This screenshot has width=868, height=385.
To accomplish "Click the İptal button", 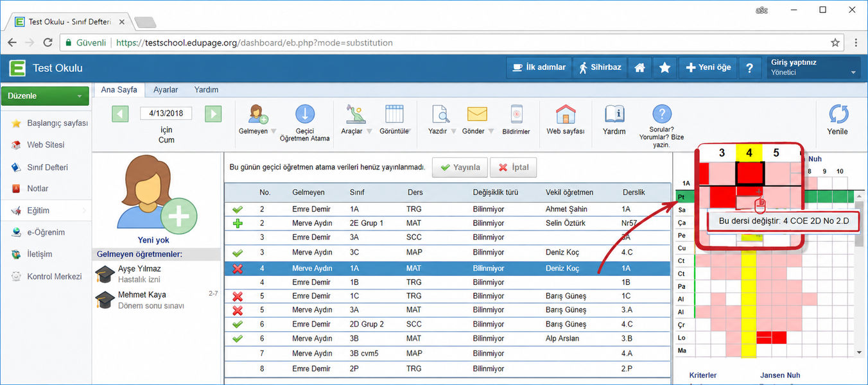I will click(x=514, y=167).
